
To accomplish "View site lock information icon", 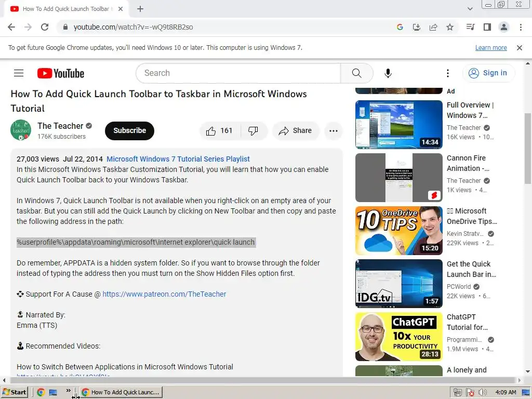I will coord(65,27).
